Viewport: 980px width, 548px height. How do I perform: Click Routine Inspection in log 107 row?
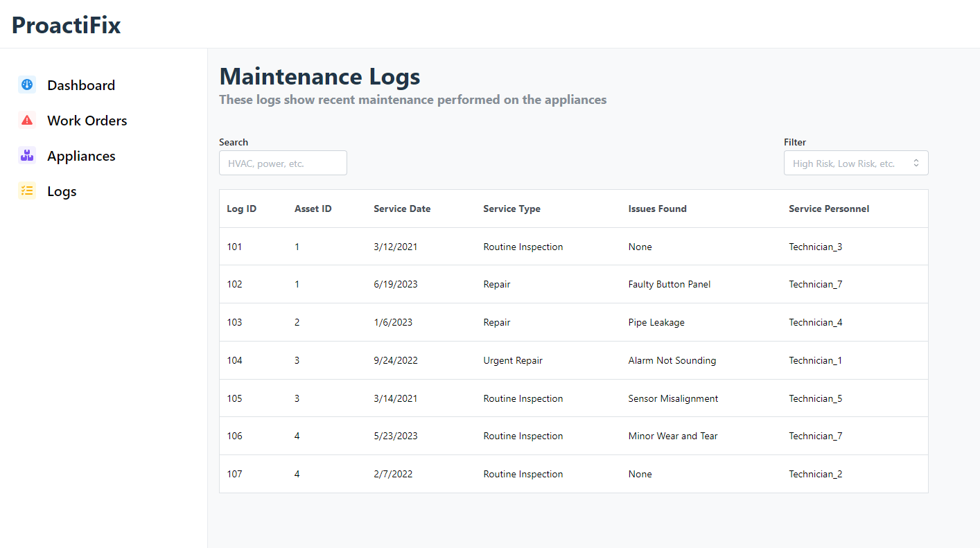tap(523, 474)
